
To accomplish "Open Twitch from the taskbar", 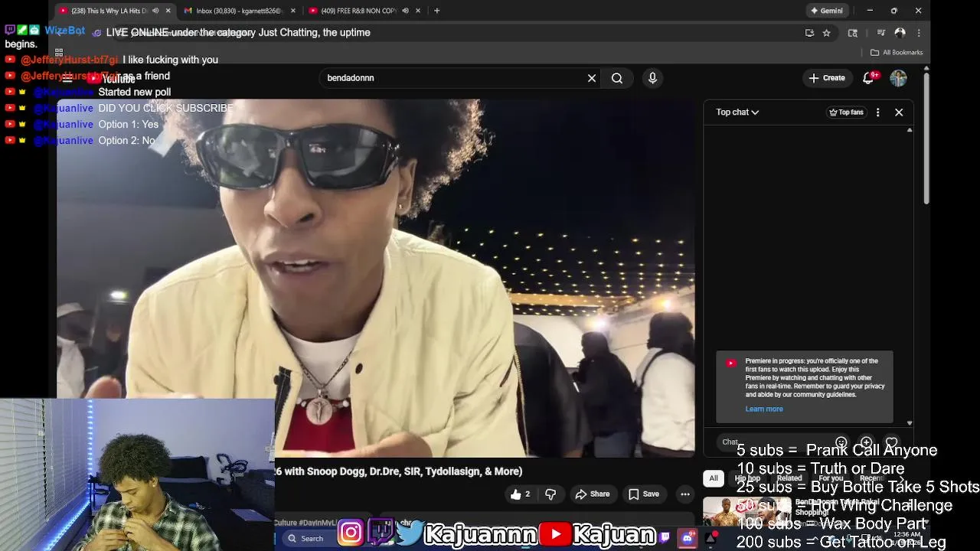I will 665,538.
